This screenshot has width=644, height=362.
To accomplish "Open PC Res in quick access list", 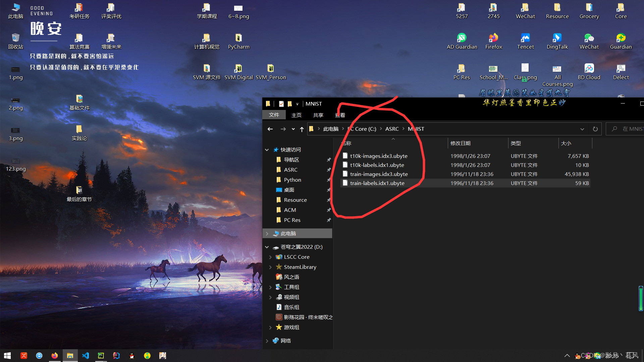I will (x=292, y=220).
